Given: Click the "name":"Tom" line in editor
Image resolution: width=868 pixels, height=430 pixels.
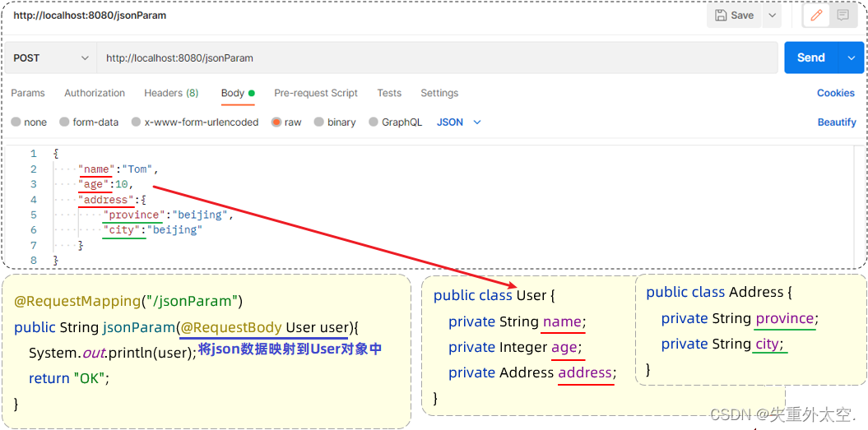Looking at the screenshot, I should (x=118, y=169).
